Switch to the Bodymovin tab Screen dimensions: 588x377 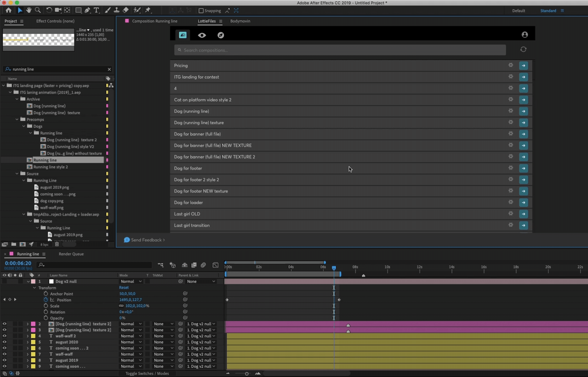240,21
